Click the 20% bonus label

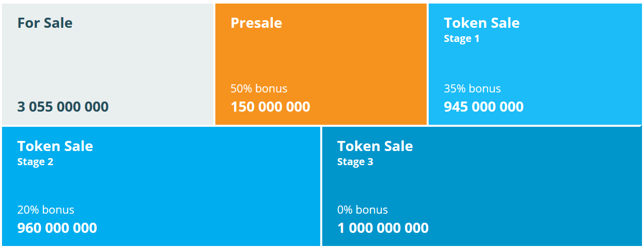tap(46, 210)
